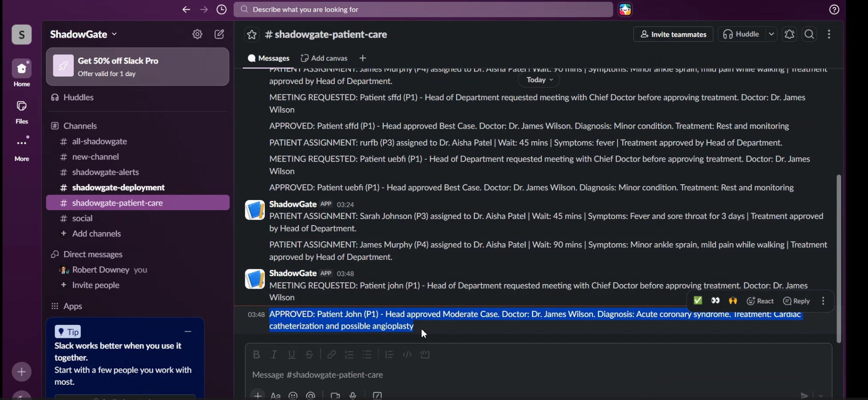Open Home in the left rail
The height and width of the screenshot is (400, 868).
[22, 73]
